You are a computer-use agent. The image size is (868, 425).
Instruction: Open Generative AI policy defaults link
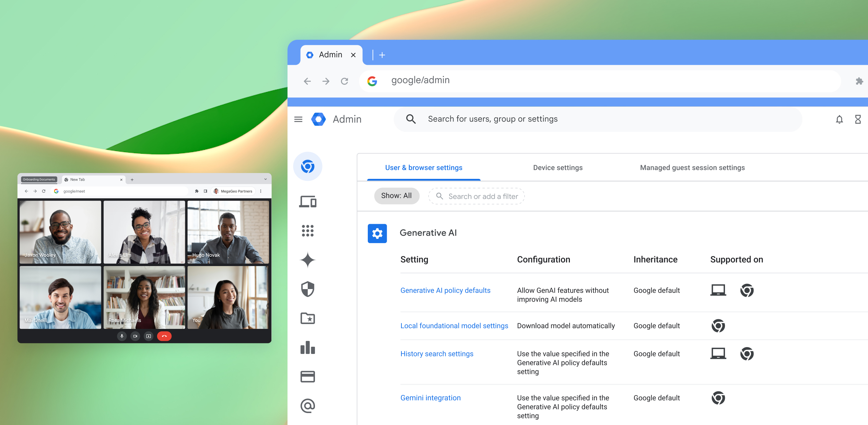click(x=445, y=290)
